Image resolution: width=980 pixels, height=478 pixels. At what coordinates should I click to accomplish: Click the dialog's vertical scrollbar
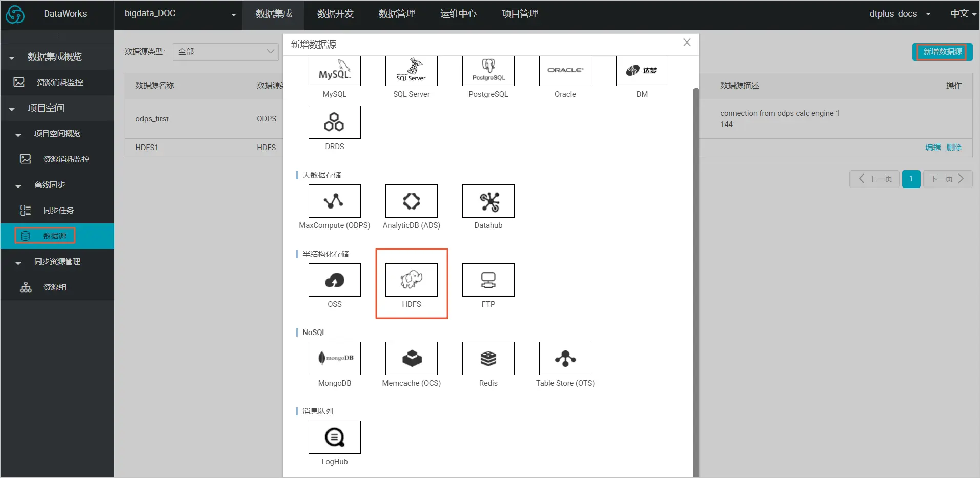pyautogui.click(x=696, y=282)
